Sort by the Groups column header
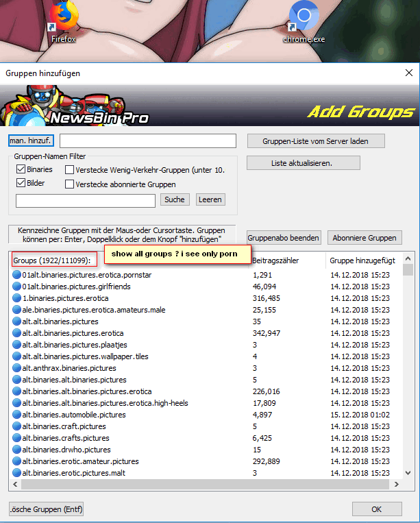The width and height of the screenshot is (420, 523). click(52, 260)
